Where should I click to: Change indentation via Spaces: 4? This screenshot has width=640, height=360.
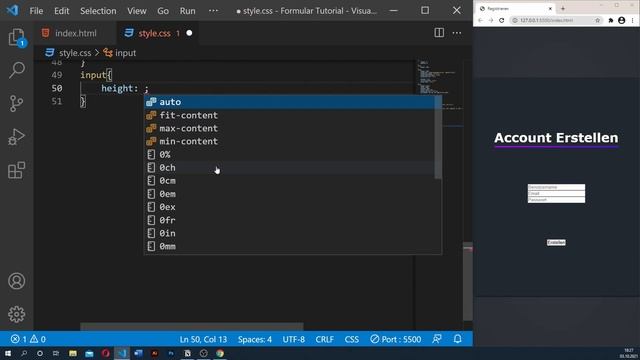click(255, 339)
